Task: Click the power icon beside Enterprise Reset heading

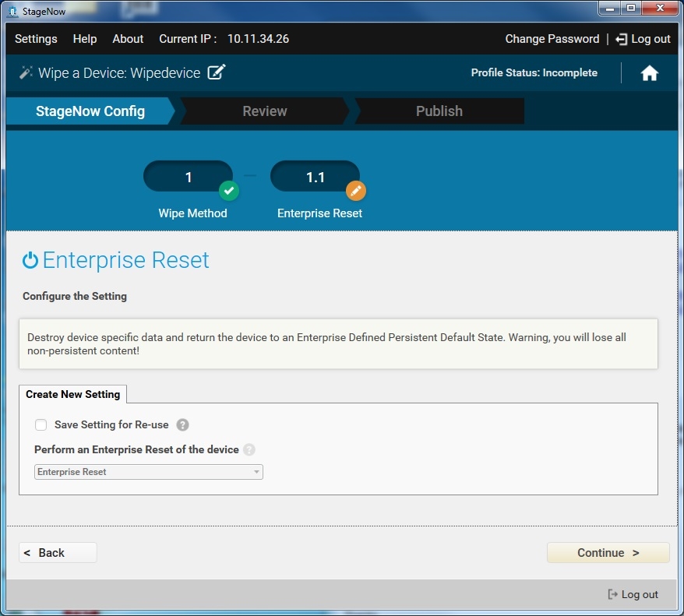Action: (30, 260)
